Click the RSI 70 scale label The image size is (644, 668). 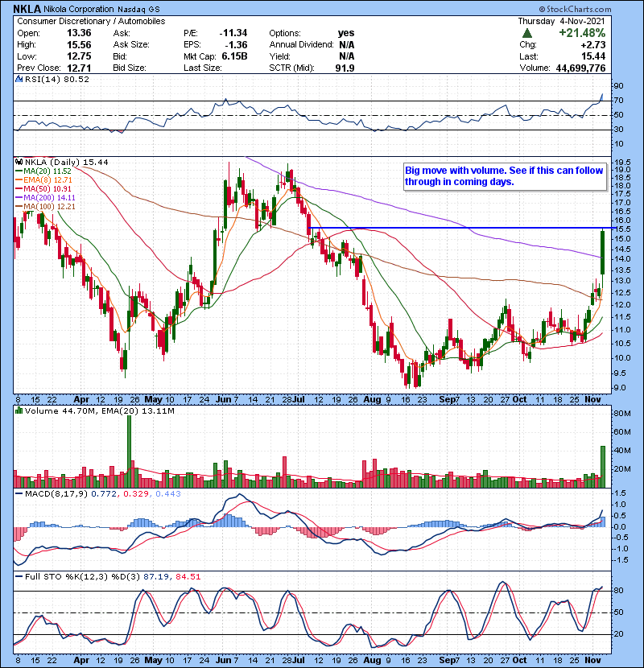pyautogui.click(x=618, y=101)
